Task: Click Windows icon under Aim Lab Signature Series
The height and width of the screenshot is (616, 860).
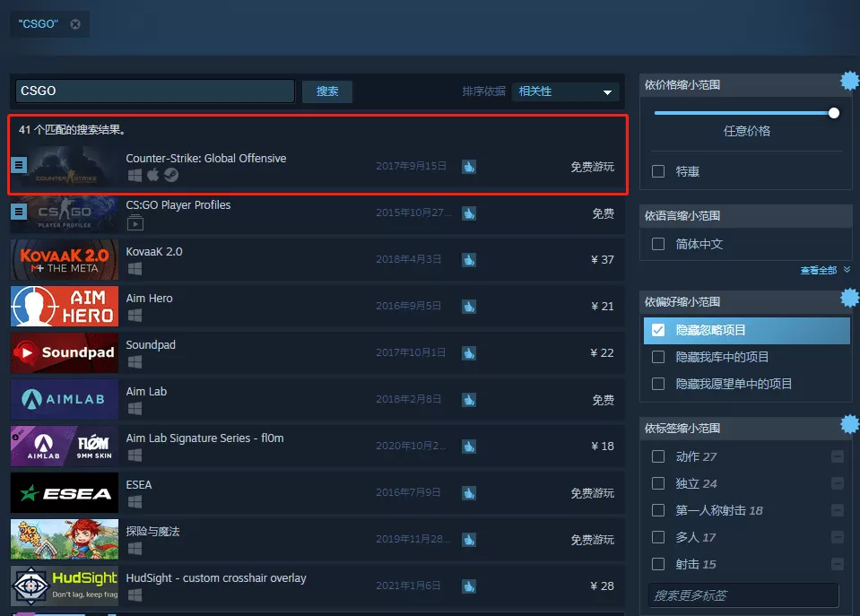Action: point(135,455)
